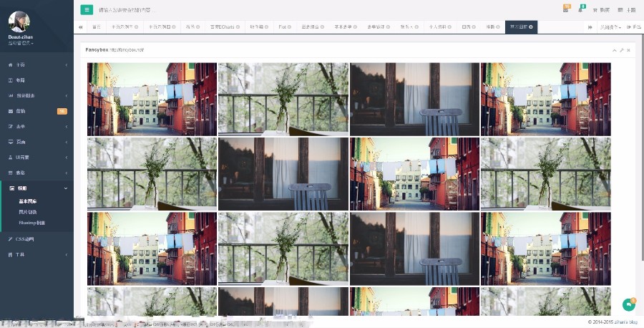Expand the UI元素 sidebar menu chevron

point(66,158)
